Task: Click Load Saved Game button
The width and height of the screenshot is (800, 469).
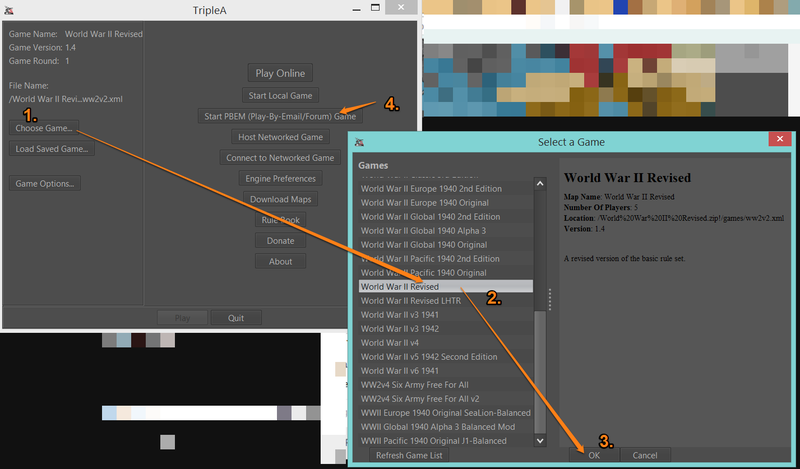Action: (x=52, y=149)
